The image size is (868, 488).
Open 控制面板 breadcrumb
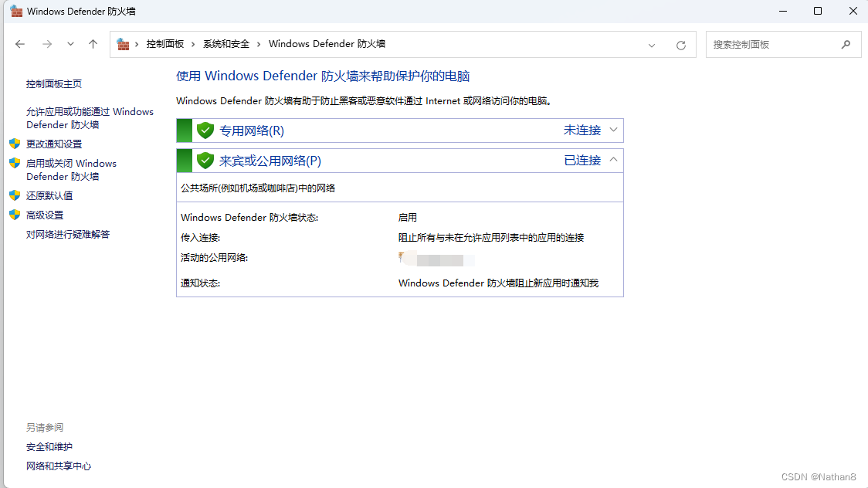(x=165, y=44)
